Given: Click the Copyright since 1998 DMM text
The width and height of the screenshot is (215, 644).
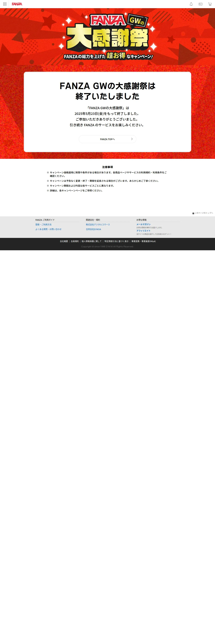Looking at the screenshot, I should pos(107,246).
